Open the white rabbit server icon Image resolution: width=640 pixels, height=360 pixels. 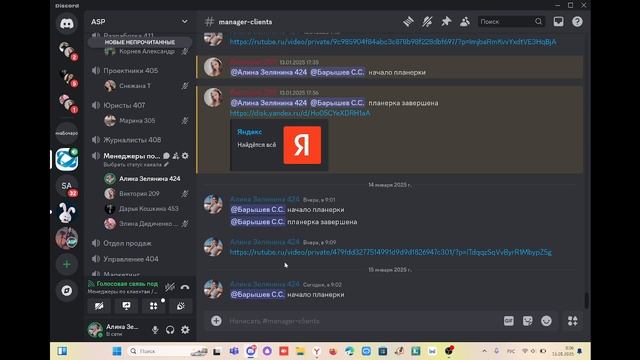(67, 213)
